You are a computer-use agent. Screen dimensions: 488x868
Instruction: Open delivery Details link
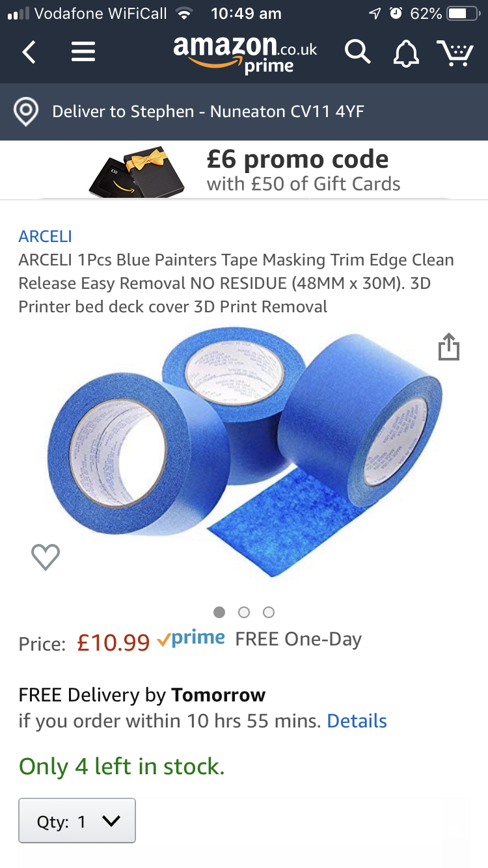pyautogui.click(x=357, y=721)
